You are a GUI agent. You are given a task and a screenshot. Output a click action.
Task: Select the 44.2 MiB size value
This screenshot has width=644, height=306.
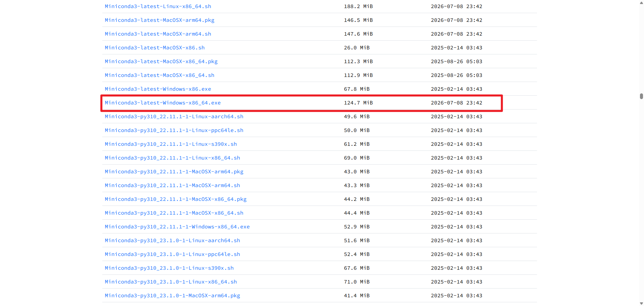point(357,199)
